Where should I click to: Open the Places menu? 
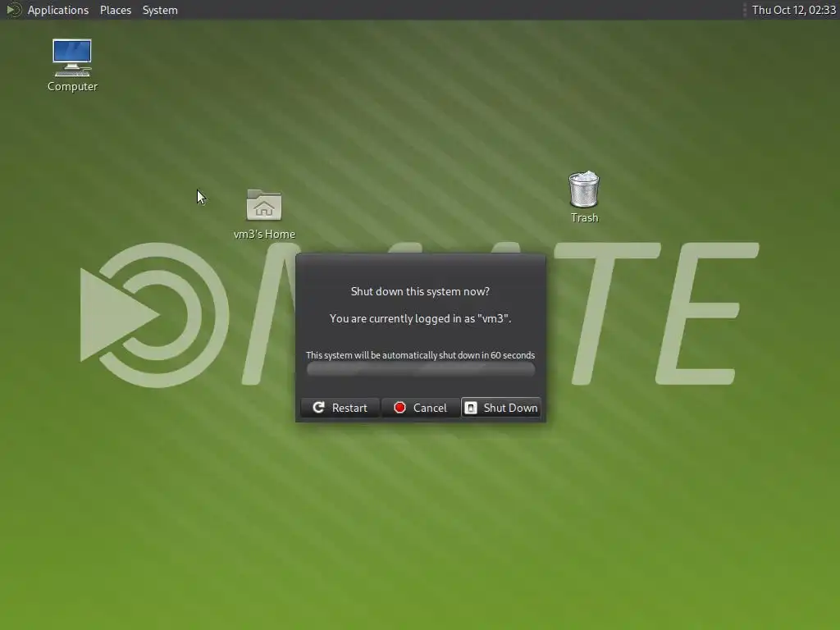pos(115,10)
